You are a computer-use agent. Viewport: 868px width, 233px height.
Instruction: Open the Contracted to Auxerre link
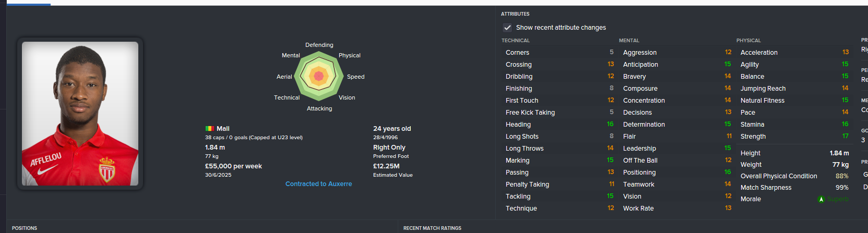tap(318, 184)
